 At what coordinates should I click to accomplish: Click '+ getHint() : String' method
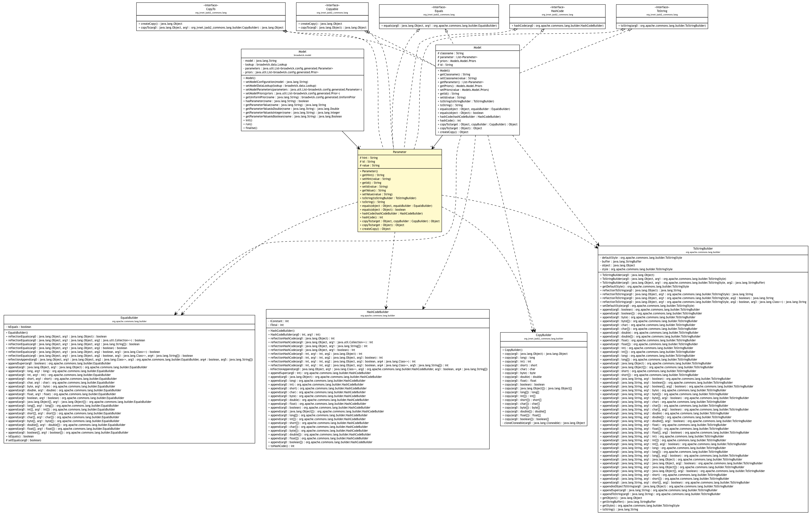[372, 175]
